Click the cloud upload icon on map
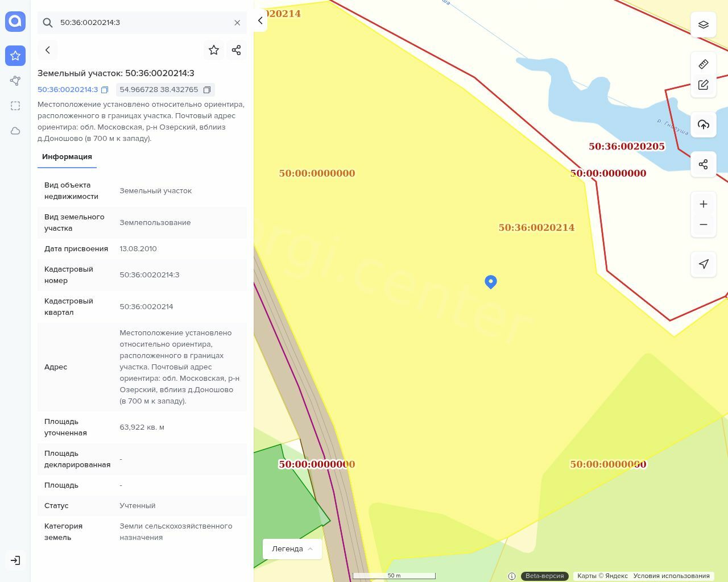The width and height of the screenshot is (728, 582). [703, 124]
